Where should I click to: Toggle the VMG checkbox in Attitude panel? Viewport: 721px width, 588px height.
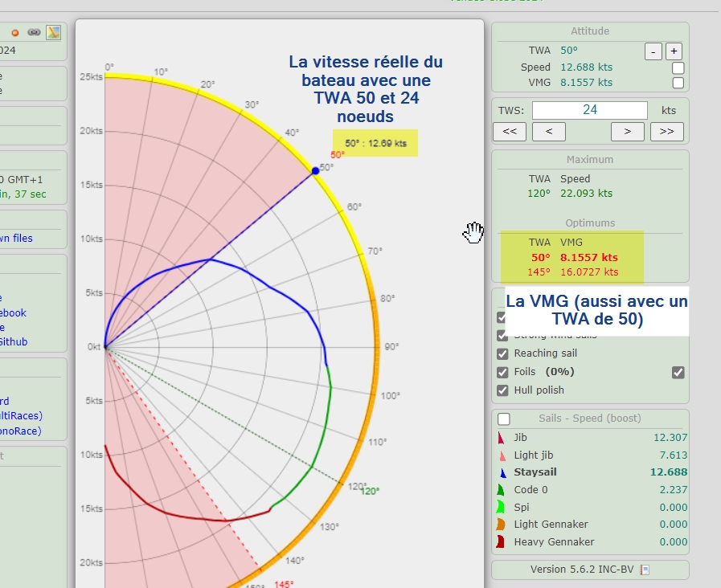(678, 83)
